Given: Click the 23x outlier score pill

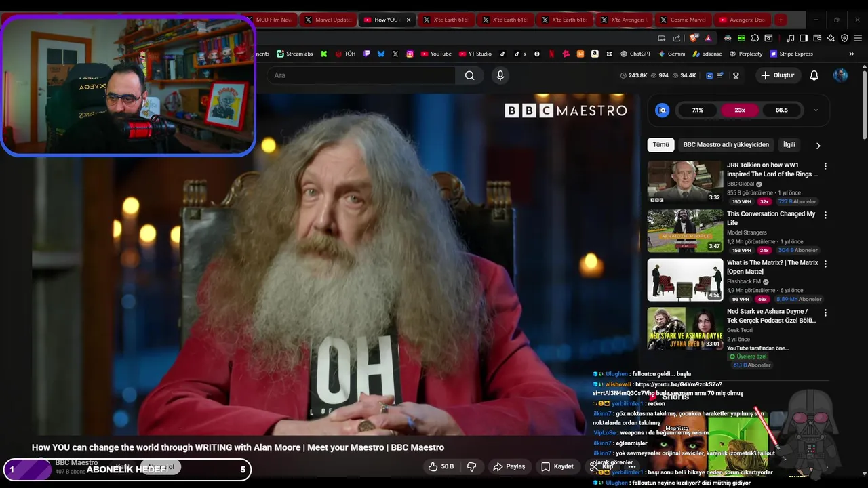Looking at the screenshot, I should tap(739, 110).
